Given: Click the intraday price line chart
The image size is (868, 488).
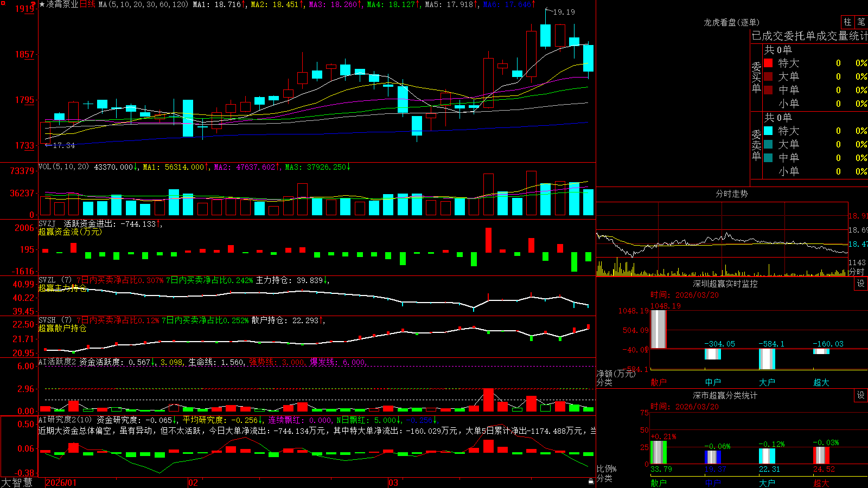Looking at the screenshot, I should tap(722, 240).
